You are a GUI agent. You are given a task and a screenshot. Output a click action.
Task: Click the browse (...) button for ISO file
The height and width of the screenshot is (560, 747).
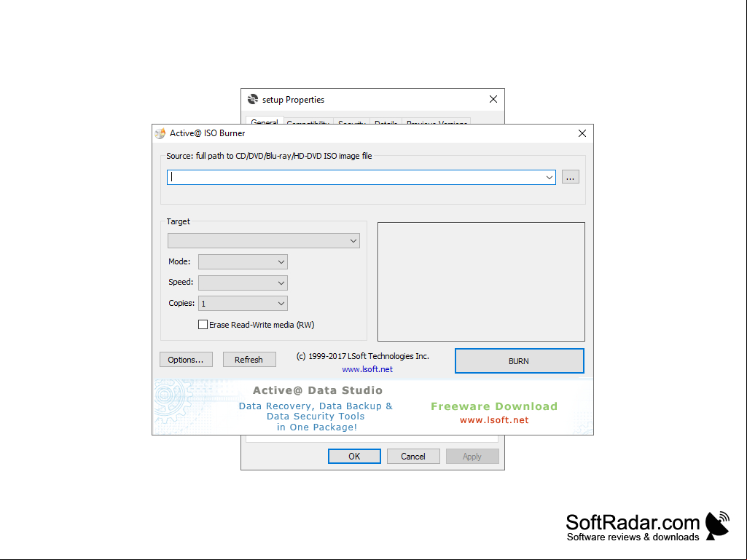pos(570,177)
